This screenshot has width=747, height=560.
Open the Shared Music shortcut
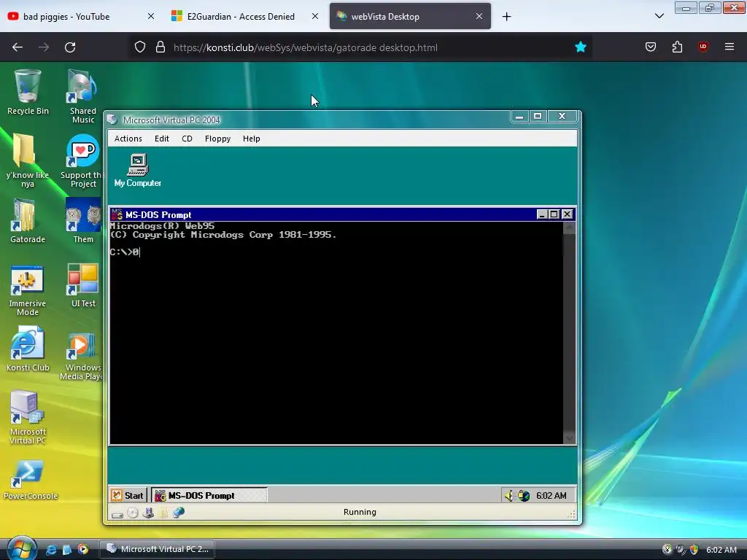coord(82,97)
